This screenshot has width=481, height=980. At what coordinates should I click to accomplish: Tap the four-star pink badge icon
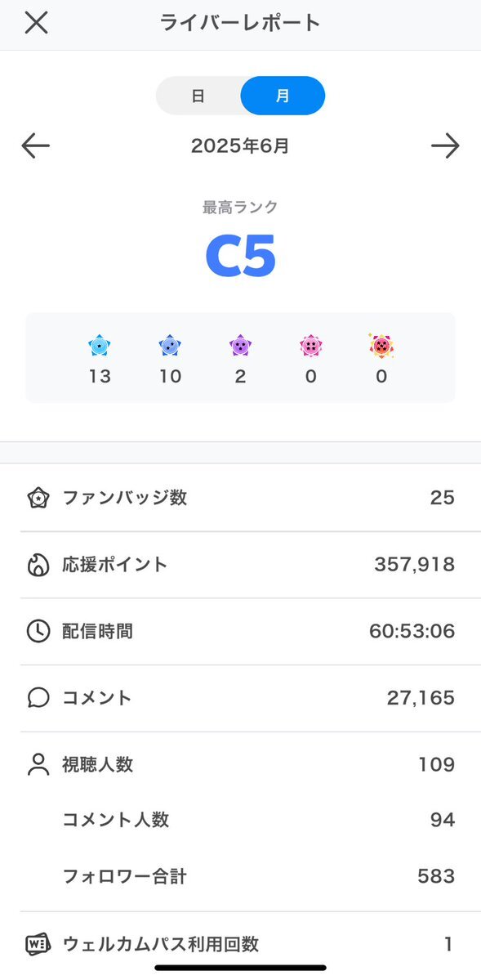pos(310,345)
